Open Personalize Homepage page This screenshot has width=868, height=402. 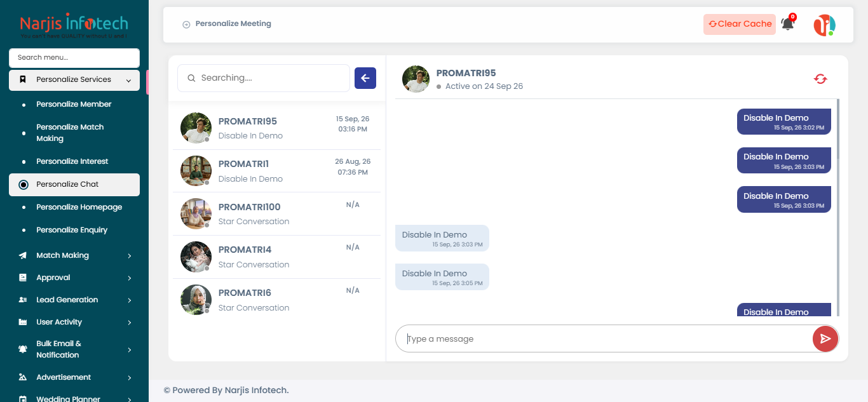[79, 207]
